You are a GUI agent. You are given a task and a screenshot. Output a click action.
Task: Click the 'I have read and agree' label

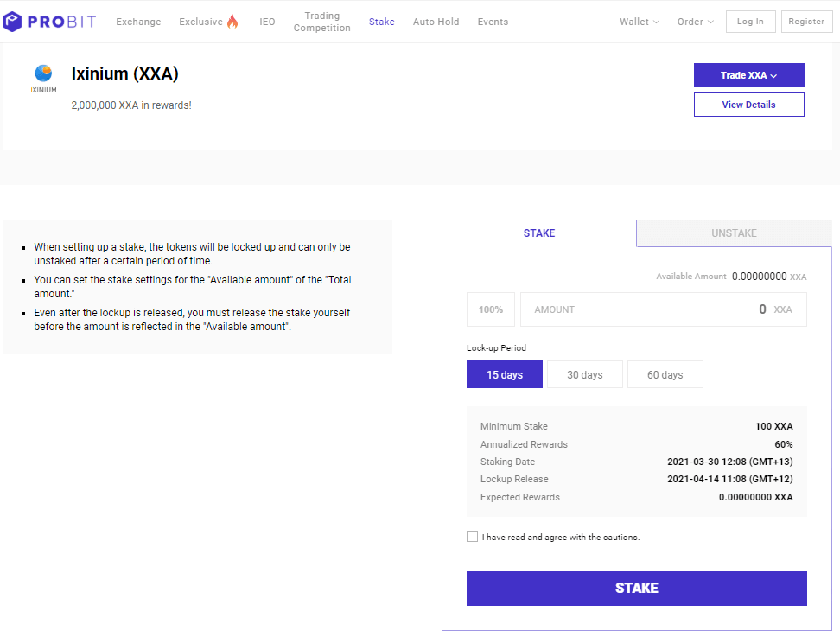[x=561, y=537]
